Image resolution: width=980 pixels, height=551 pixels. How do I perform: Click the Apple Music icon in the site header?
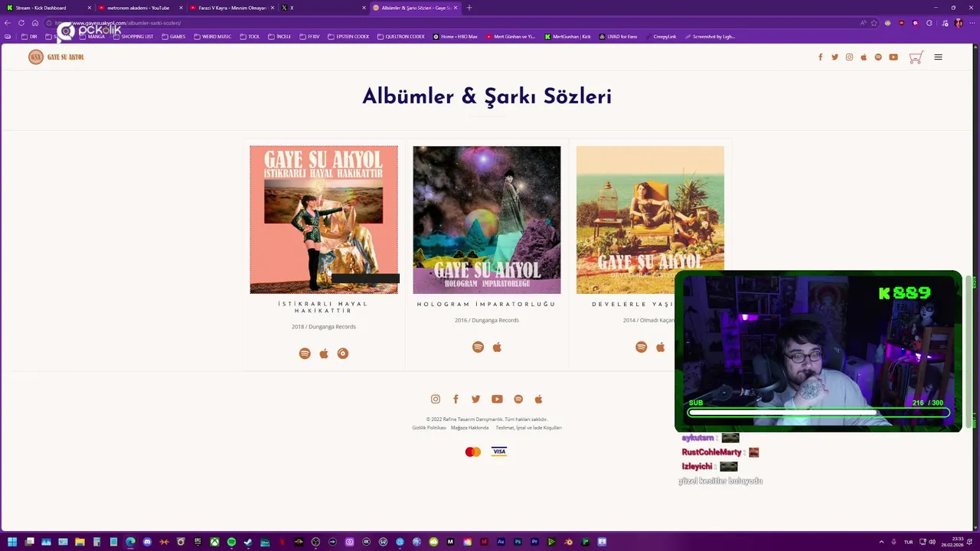pos(864,57)
